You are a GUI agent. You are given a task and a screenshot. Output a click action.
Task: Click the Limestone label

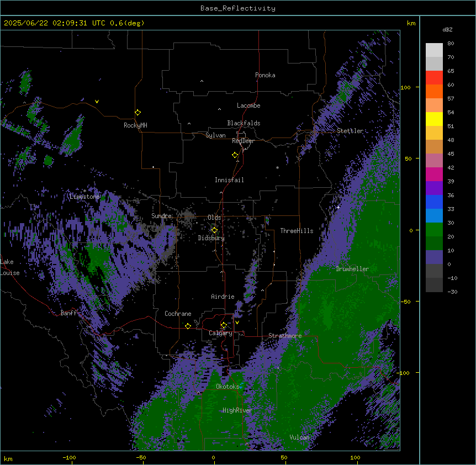point(84,197)
